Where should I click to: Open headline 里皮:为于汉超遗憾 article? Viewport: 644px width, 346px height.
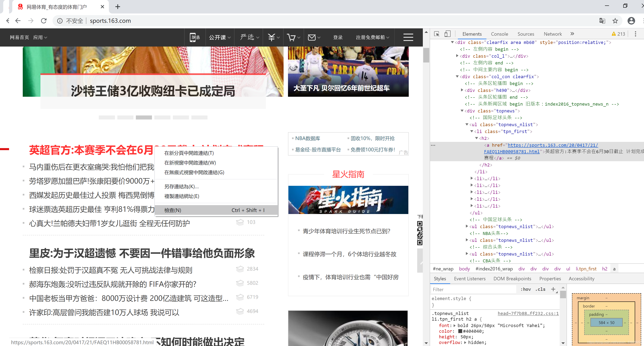pyautogui.click(x=142, y=253)
